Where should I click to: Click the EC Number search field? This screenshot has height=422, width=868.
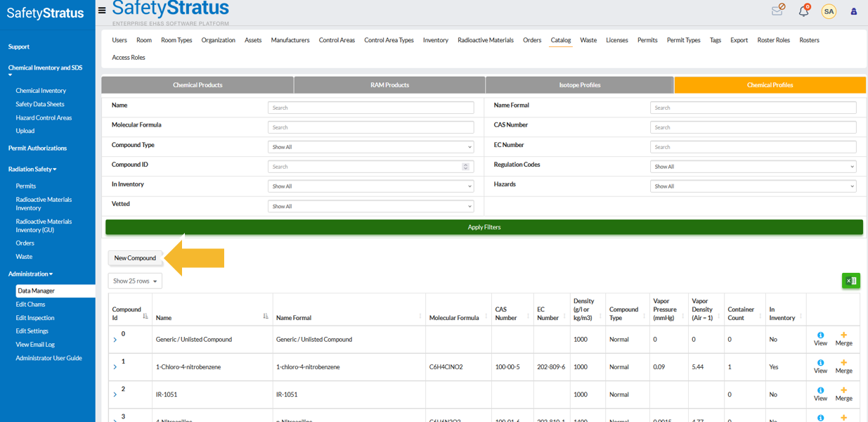753,147
